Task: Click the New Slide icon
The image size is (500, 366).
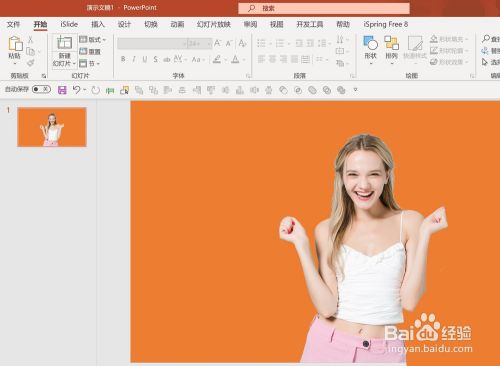Action: (x=64, y=43)
